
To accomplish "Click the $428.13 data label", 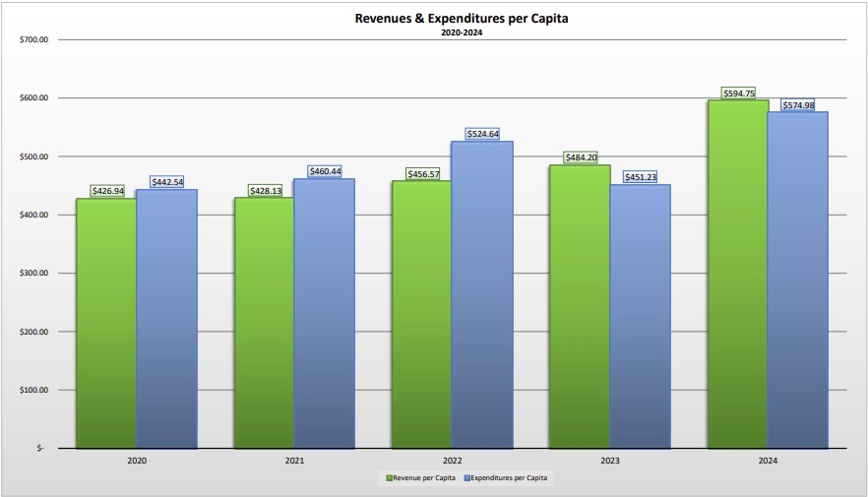I will click(x=264, y=191).
